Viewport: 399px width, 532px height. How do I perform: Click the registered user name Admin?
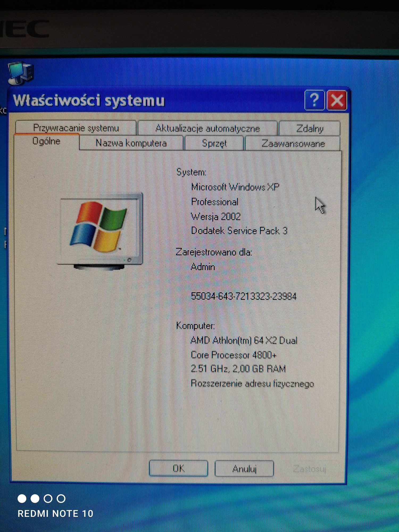203,267
